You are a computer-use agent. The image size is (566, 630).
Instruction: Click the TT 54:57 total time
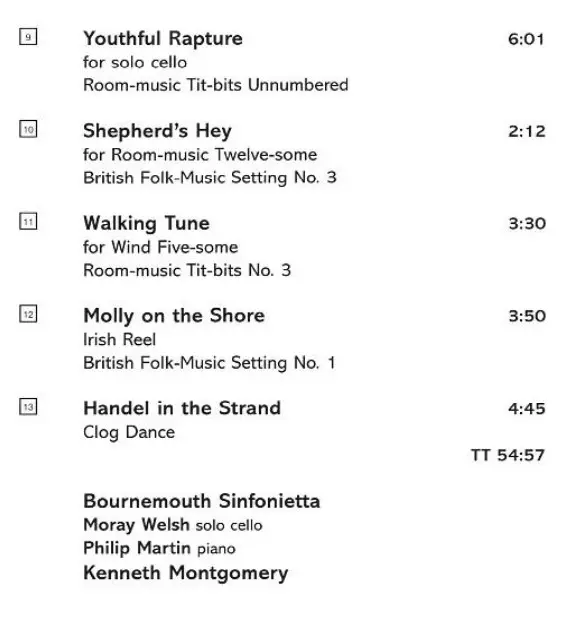(x=508, y=455)
